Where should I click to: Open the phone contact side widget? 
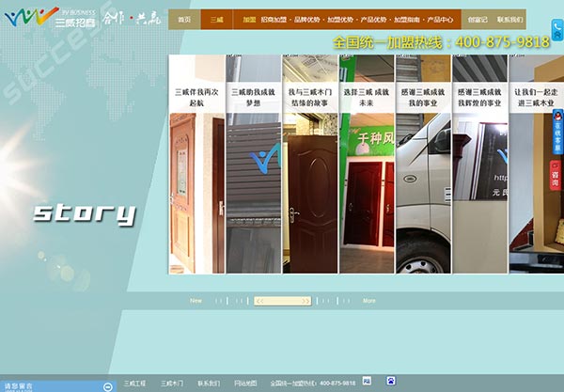(557, 30)
